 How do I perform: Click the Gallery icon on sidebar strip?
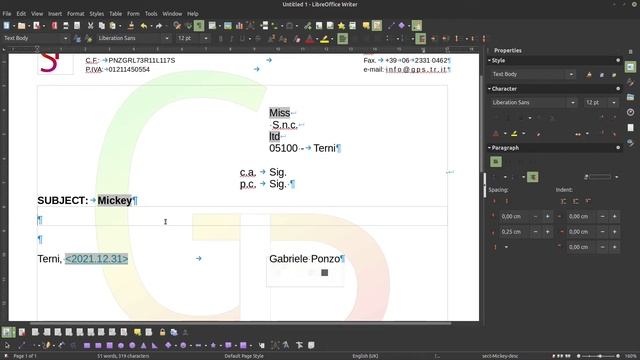pos(630,97)
